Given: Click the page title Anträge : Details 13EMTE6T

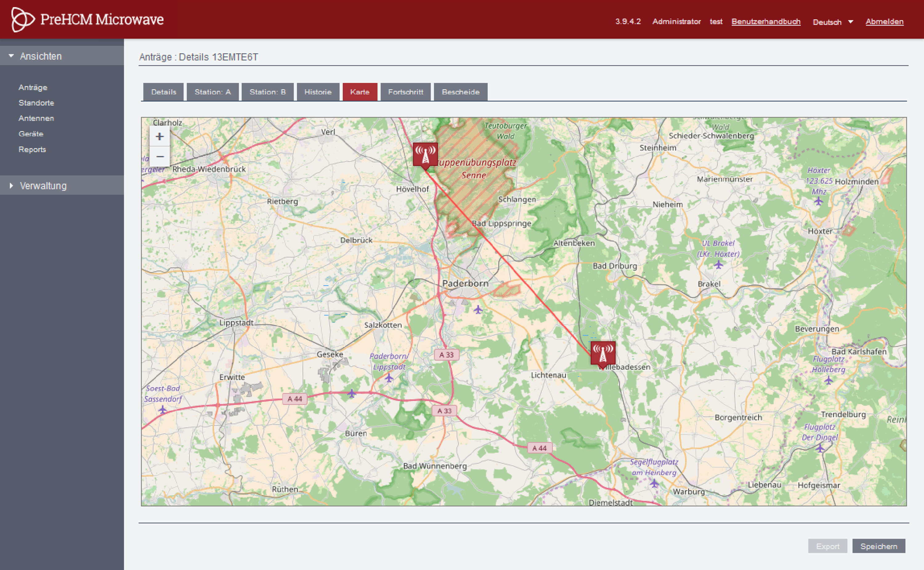Looking at the screenshot, I should point(199,57).
